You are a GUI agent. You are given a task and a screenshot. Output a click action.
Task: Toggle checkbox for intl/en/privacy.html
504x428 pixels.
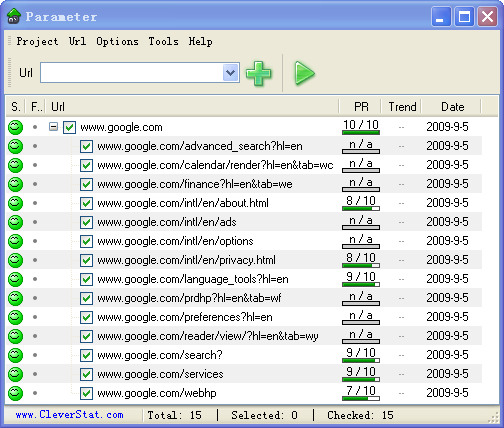[x=86, y=260]
